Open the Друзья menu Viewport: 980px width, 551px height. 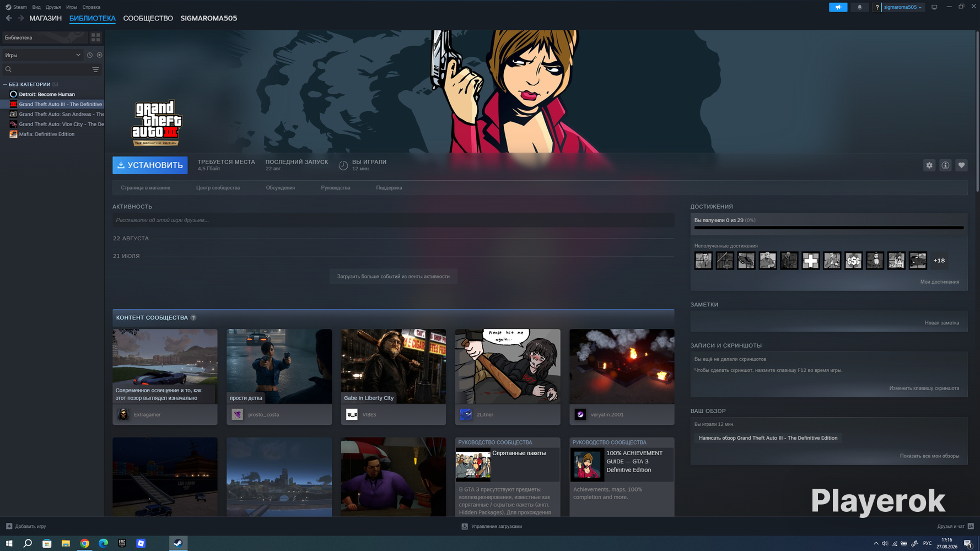click(53, 7)
